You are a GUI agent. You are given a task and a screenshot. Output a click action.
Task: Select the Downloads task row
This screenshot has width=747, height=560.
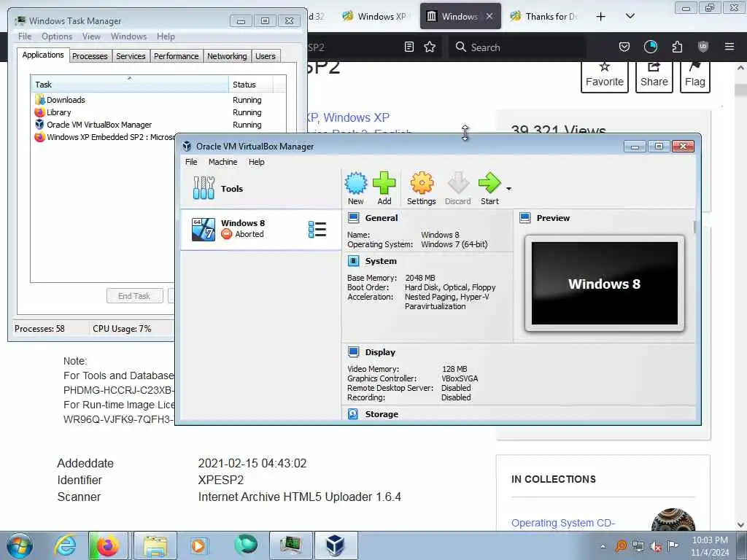[158, 100]
